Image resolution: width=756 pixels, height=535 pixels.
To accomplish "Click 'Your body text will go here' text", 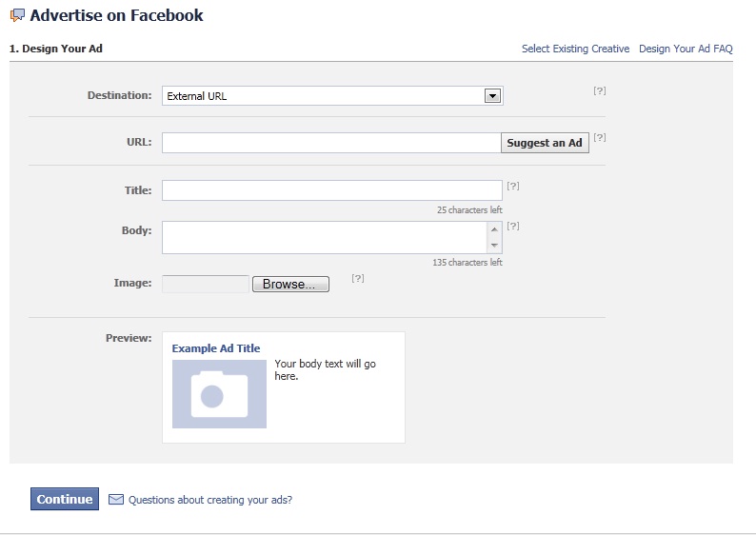I will pos(325,369).
